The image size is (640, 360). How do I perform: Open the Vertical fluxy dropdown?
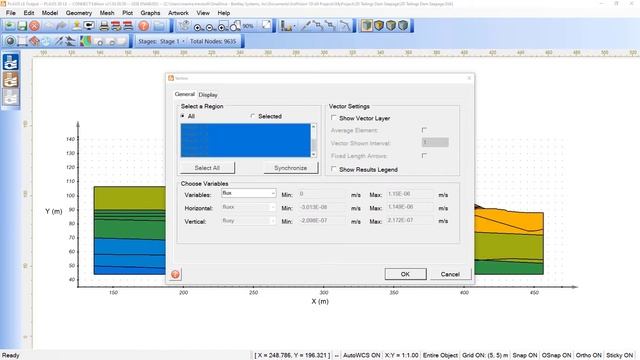tap(249, 221)
